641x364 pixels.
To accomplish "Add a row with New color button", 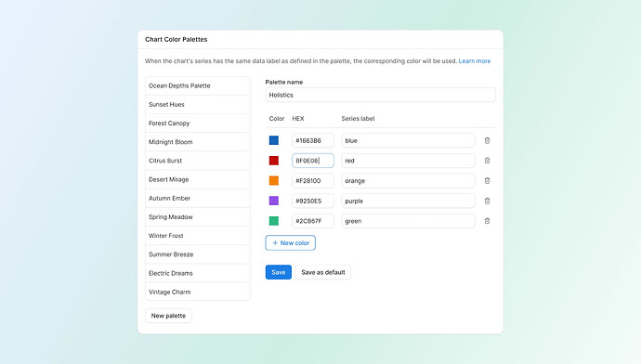I will click(290, 242).
